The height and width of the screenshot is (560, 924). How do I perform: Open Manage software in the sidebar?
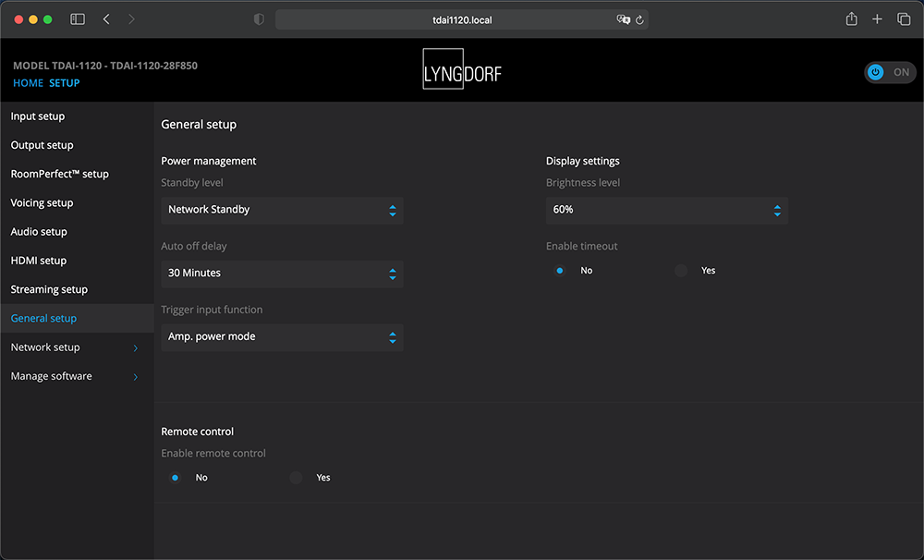coord(51,376)
